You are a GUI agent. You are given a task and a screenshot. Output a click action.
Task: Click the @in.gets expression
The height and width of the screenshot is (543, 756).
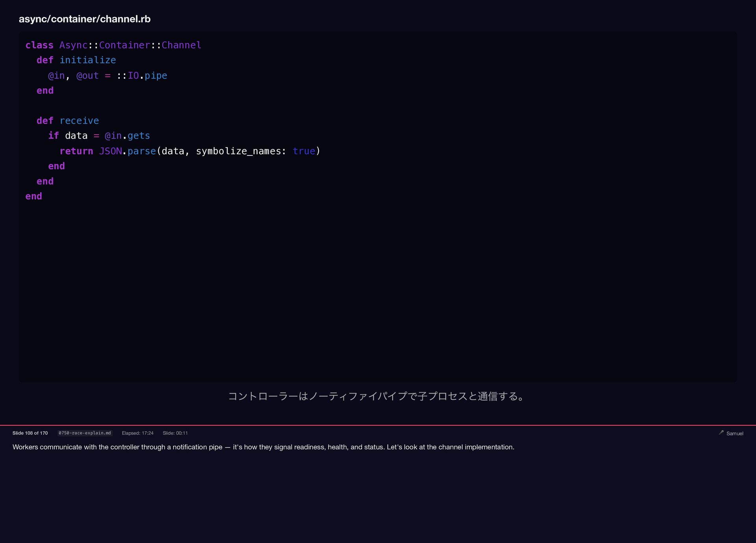click(x=127, y=136)
